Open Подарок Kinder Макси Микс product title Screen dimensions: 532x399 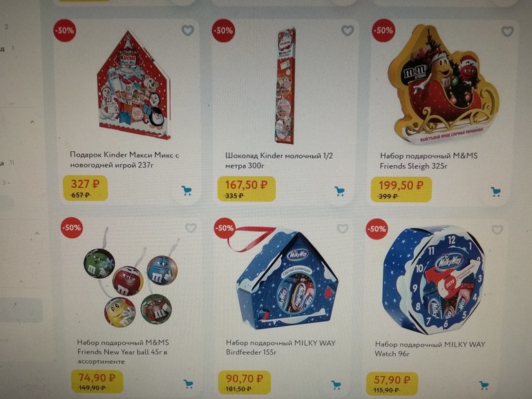point(124,159)
